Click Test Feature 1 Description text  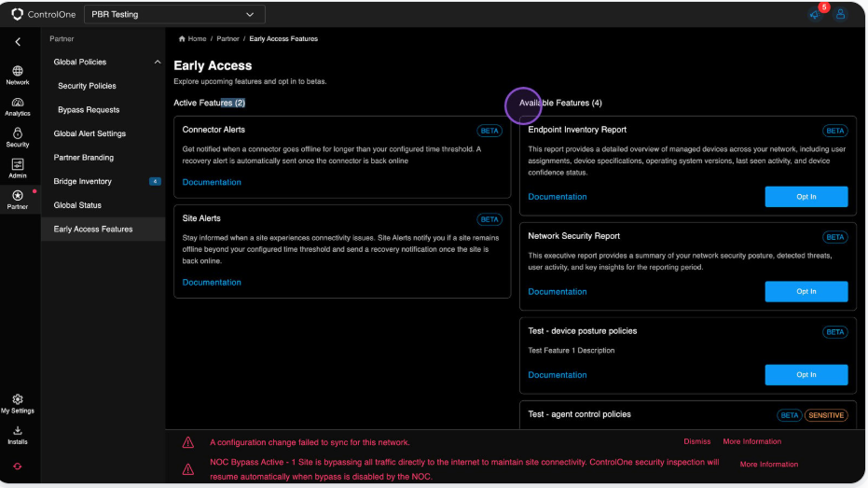tap(571, 351)
